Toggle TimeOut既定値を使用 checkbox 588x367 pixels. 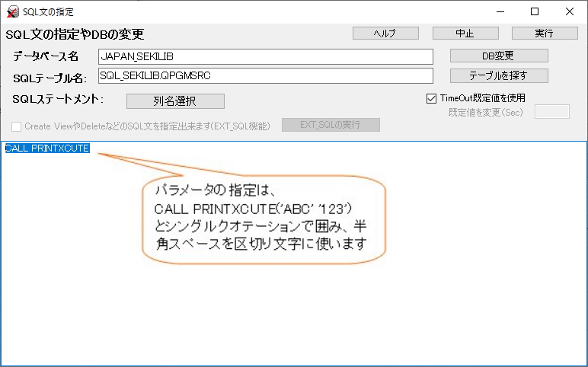click(x=431, y=98)
